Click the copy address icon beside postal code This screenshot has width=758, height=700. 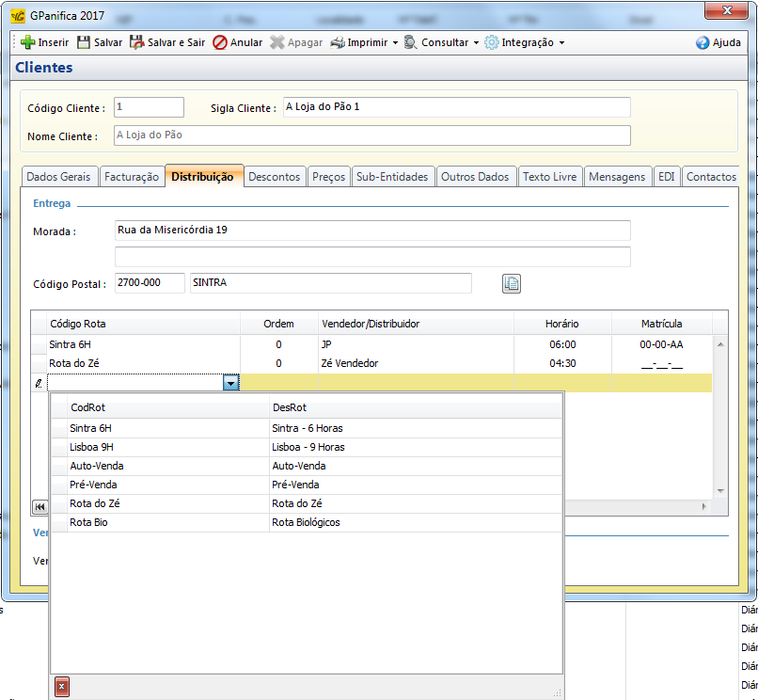tap(511, 283)
